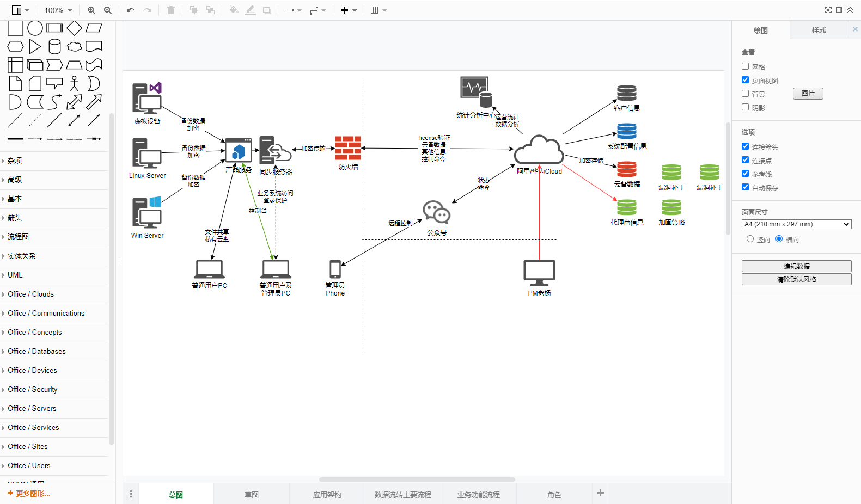The height and width of the screenshot is (504, 861).
Task: Click the Delete trash icon
Action: (171, 10)
